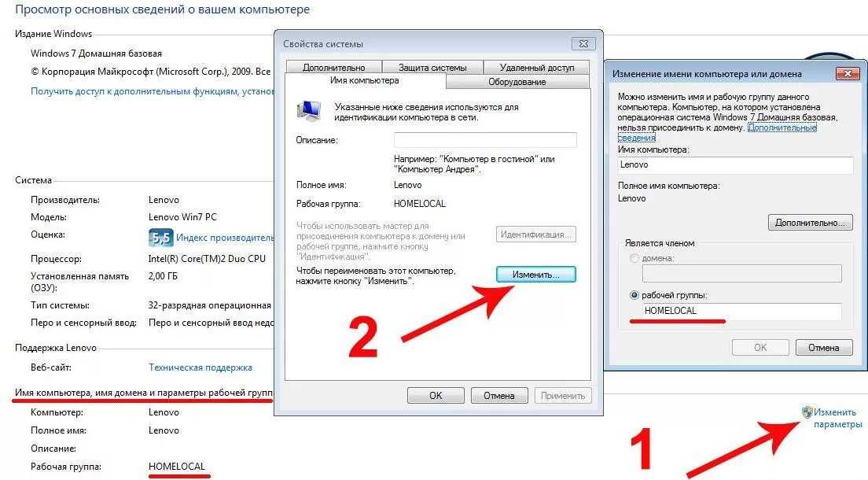
Task: Select the домена radio button
Action: point(634,258)
